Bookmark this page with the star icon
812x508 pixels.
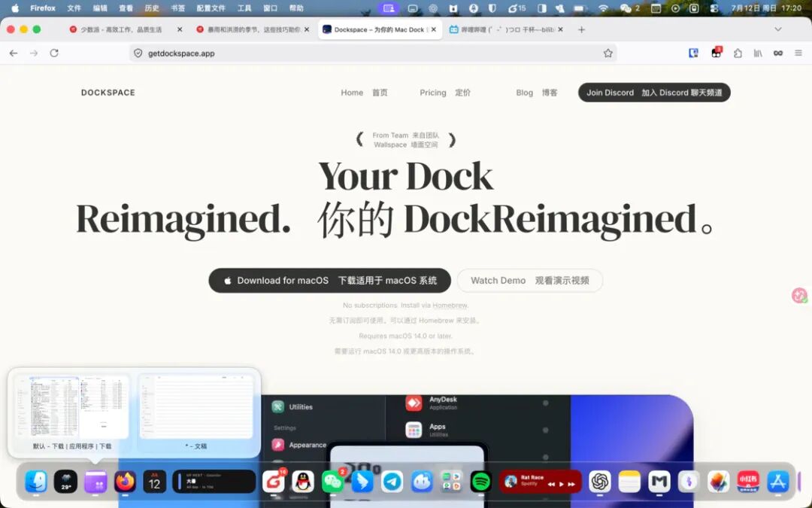click(608, 53)
